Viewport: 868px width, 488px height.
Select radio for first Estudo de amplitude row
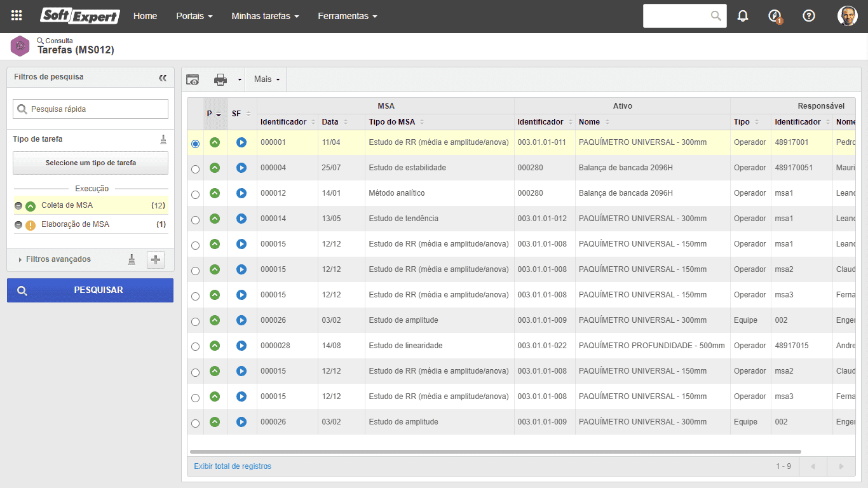[195, 322]
